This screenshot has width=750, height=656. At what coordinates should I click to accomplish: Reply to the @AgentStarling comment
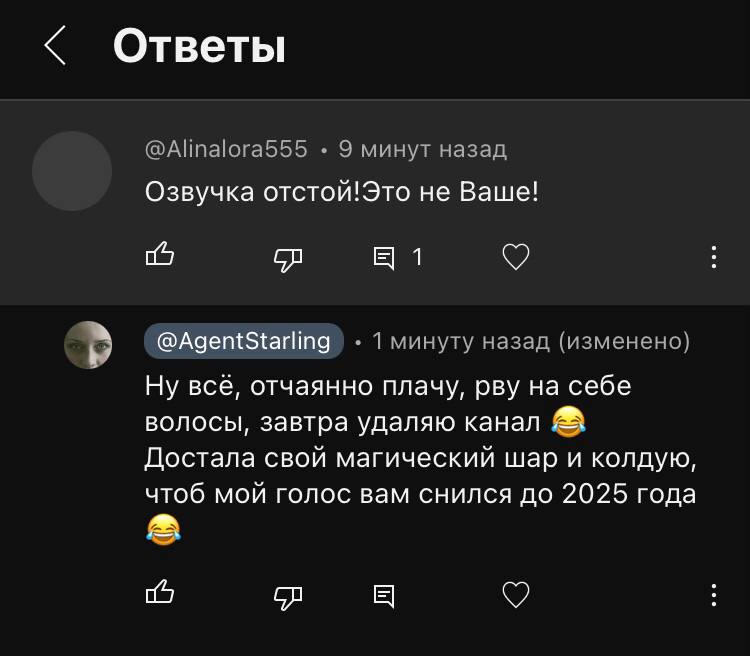pyautogui.click(x=384, y=596)
